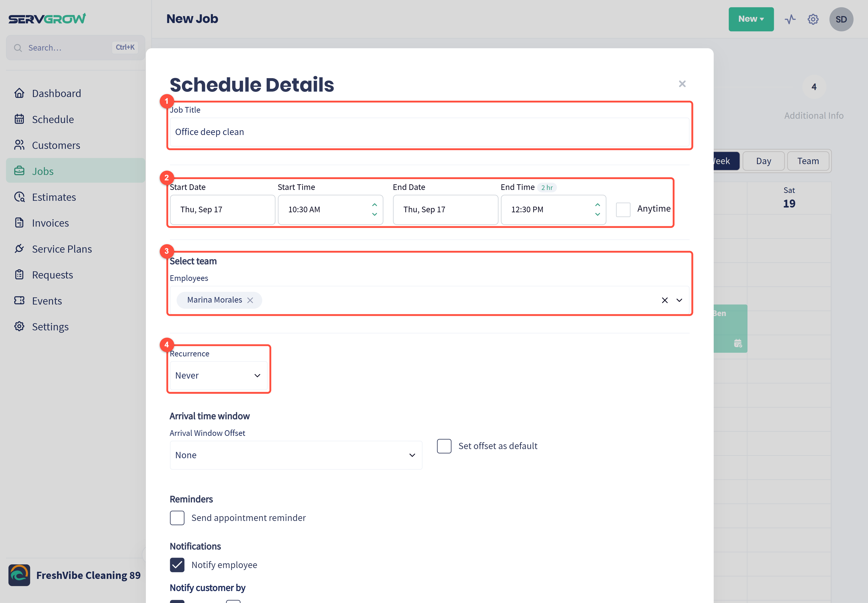The image size is (868, 603).
Task: Click the Dashboard home icon in sidebar
Action: tap(19, 93)
